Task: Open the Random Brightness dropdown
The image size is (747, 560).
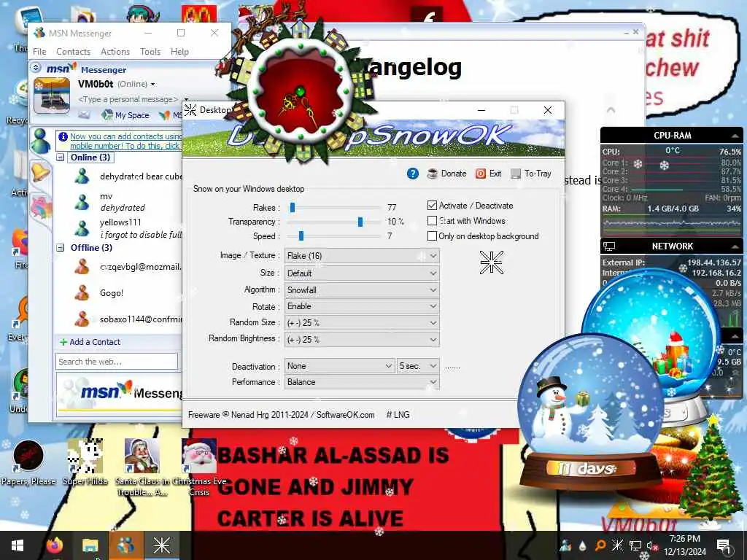Action: pos(362,340)
